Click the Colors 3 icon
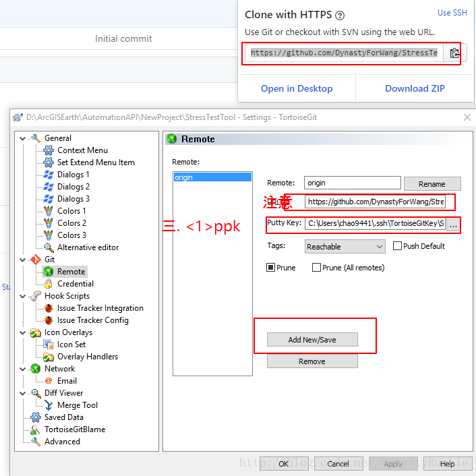Image resolution: width=476 pixels, height=476 pixels. tap(49, 235)
